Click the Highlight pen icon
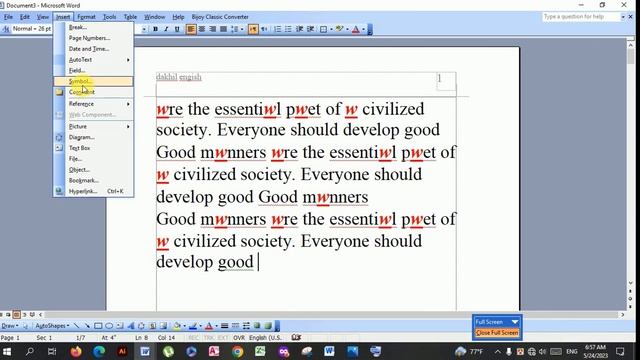The image size is (640, 360). [339, 29]
